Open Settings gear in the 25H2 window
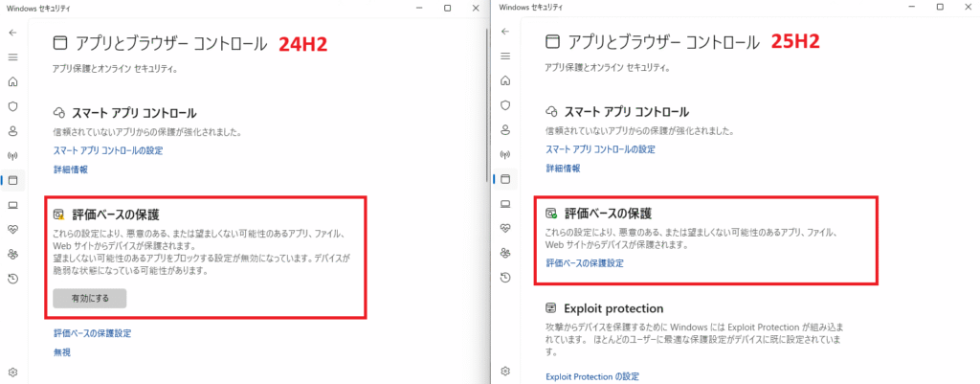 tap(504, 371)
